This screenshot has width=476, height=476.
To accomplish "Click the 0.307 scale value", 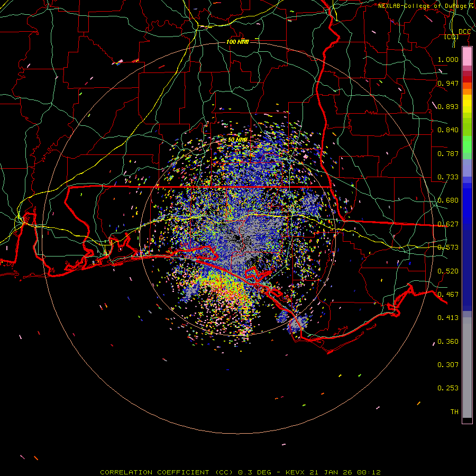I will coord(448,365).
